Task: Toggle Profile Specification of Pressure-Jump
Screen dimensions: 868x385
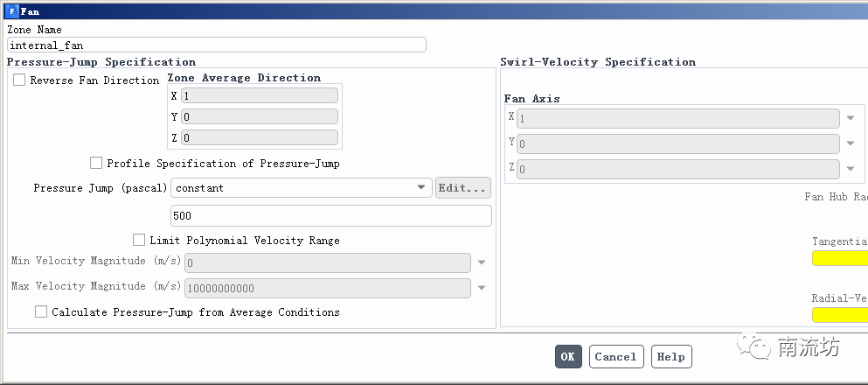Action: (x=96, y=164)
